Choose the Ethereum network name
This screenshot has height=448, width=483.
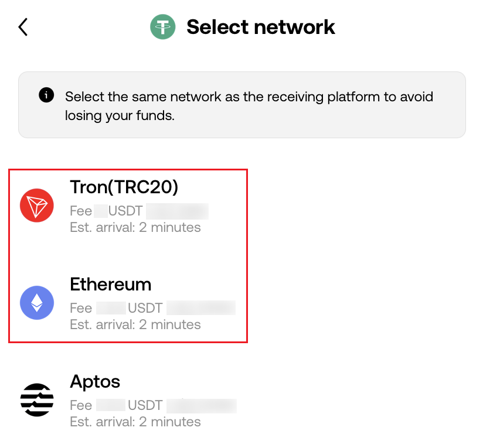tap(111, 284)
